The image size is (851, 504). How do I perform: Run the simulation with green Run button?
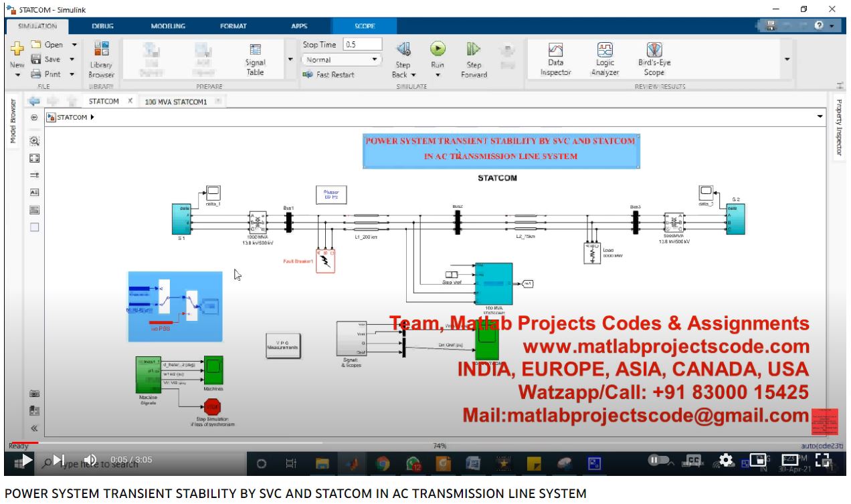(438, 49)
